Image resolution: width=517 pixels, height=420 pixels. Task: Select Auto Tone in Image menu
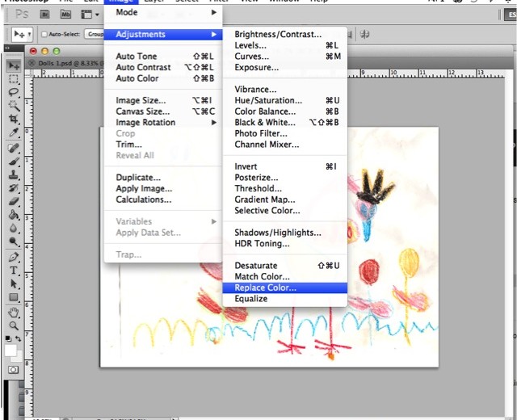click(163, 57)
